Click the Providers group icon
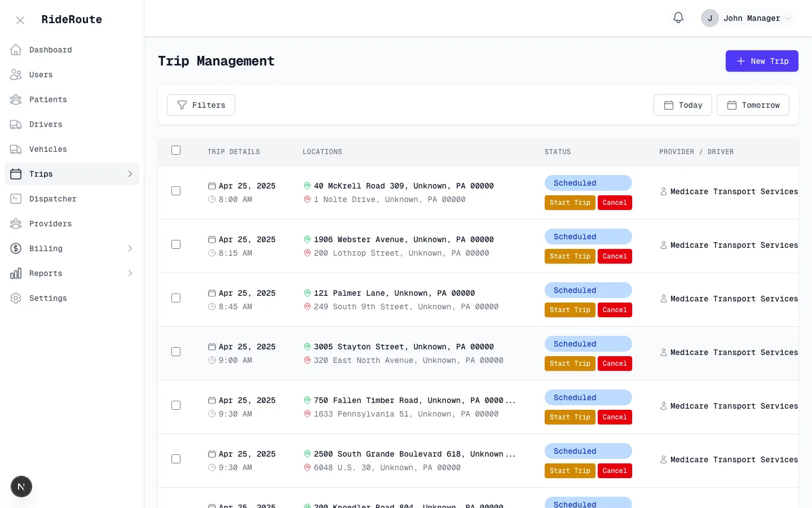 pos(16,224)
